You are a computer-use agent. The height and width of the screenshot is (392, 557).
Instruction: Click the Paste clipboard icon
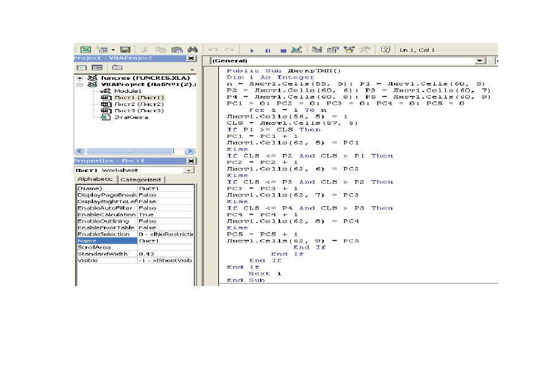click(x=177, y=50)
